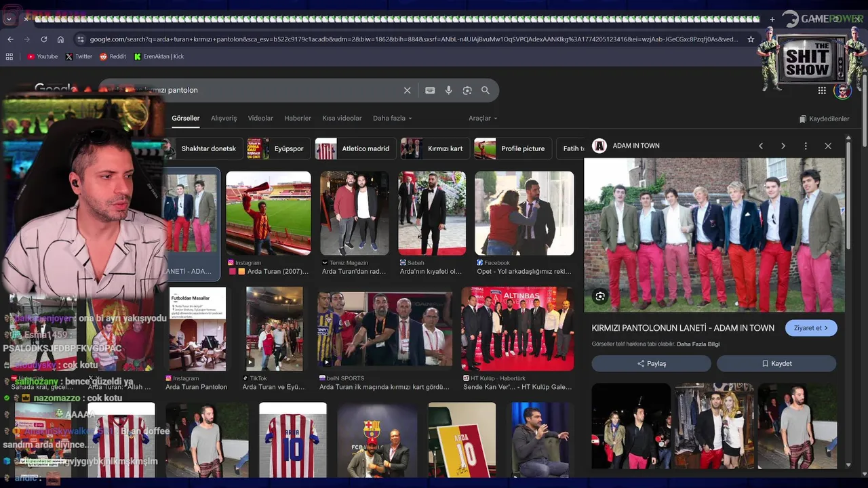Open the Futboldan Masallar Instagram thumbnail
This screenshot has width=868, height=488.
197,329
